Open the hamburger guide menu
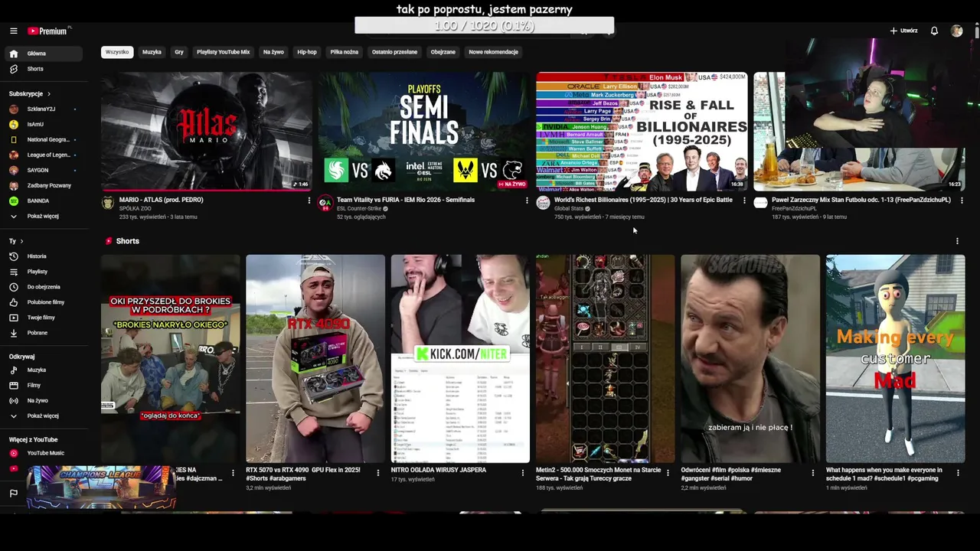The image size is (980, 551). pyautogui.click(x=13, y=31)
